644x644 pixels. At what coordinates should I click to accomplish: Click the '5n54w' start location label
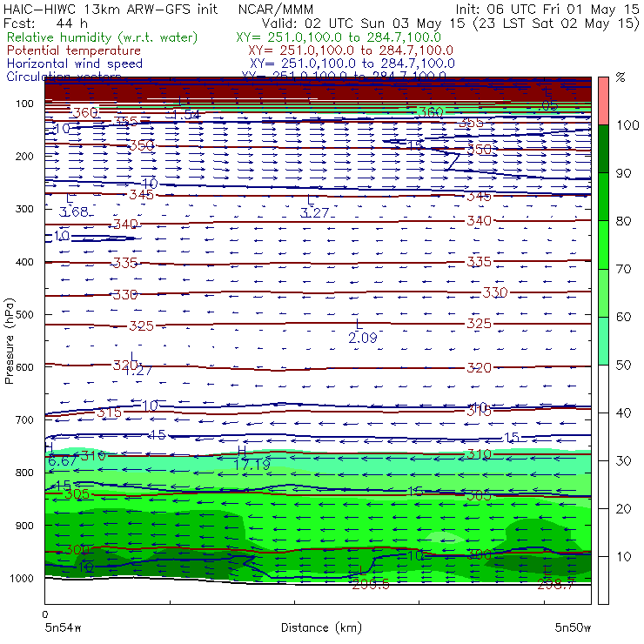pos(63,627)
